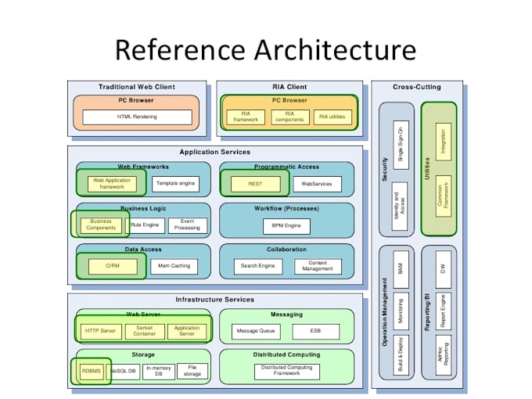The width and height of the screenshot is (532, 399).
Task: Select the 'O/RM' box
Action: (113, 266)
